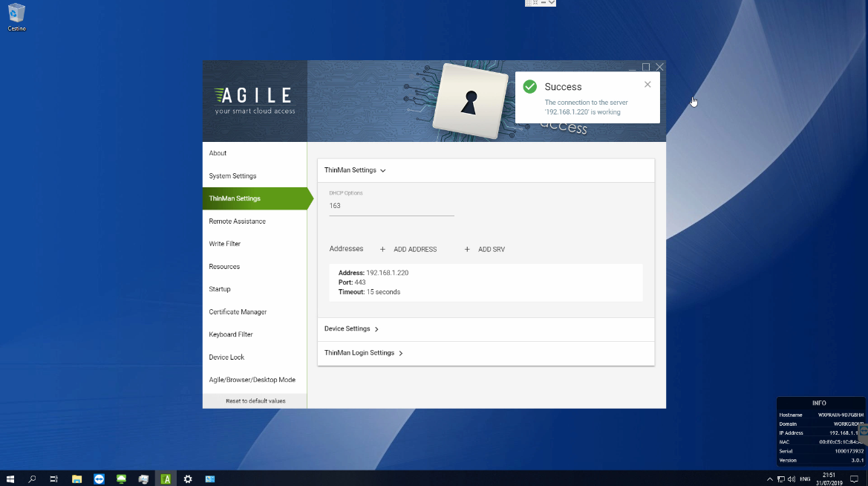This screenshot has width=868, height=486.
Task: Open File Explorer from taskbar
Action: click(x=77, y=479)
